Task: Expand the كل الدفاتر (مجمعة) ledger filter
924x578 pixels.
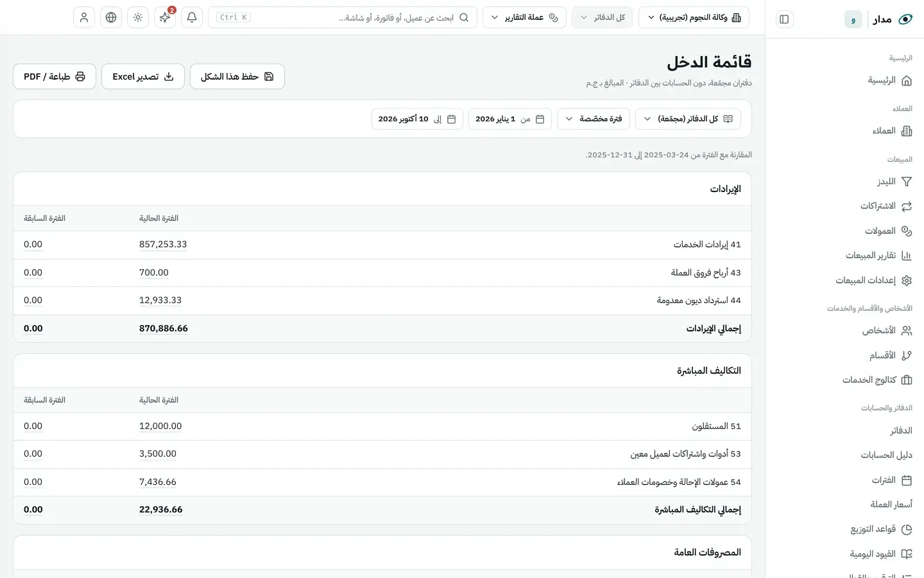Action: click(688, 119)
